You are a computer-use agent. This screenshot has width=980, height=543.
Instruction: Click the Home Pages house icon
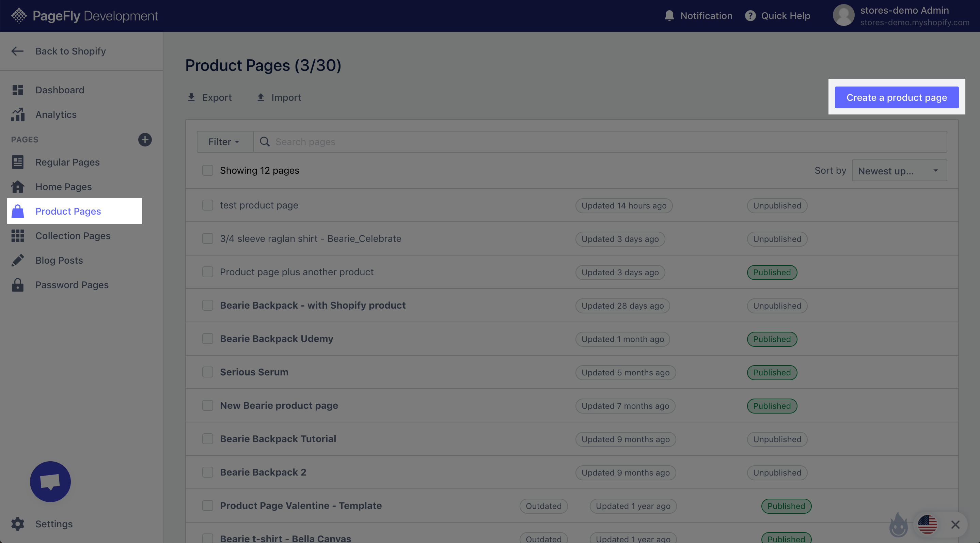click(17, 186)
